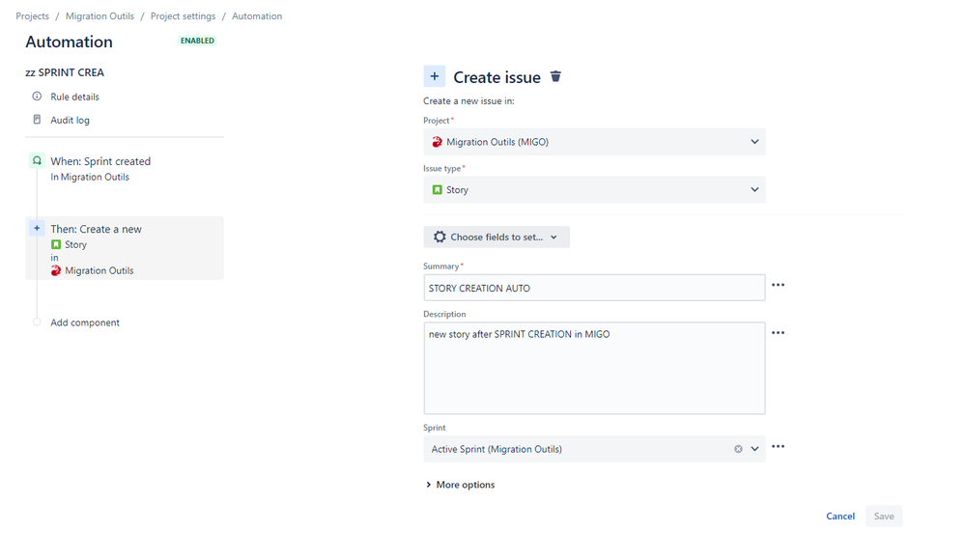Go to Migration Outils breadcrumb
The image size is (965, 560).
point(99,16)
